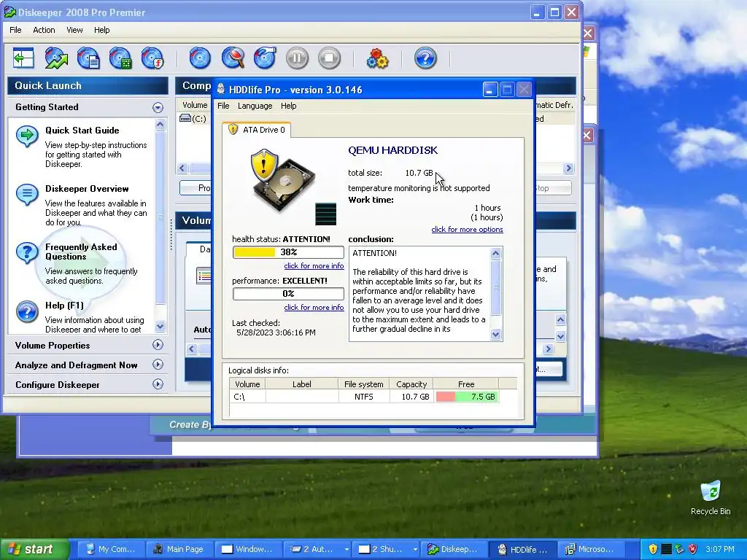Click the File system column header in HDDlife

tap(363, 384)
